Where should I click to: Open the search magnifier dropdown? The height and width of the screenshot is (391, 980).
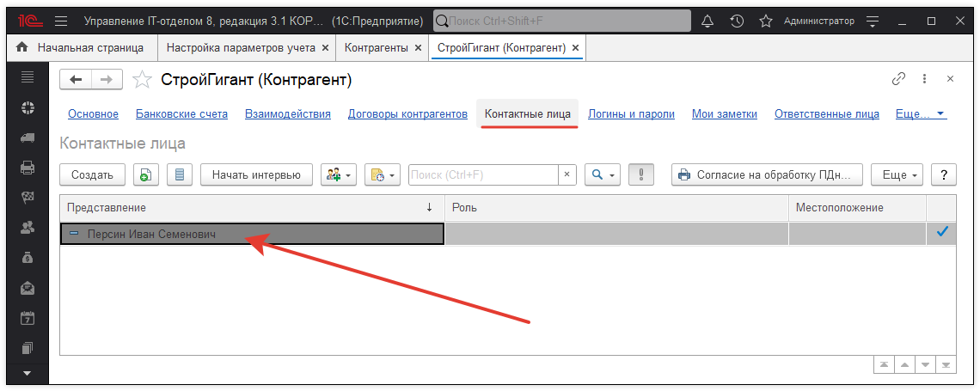click(x=602, y=174)
